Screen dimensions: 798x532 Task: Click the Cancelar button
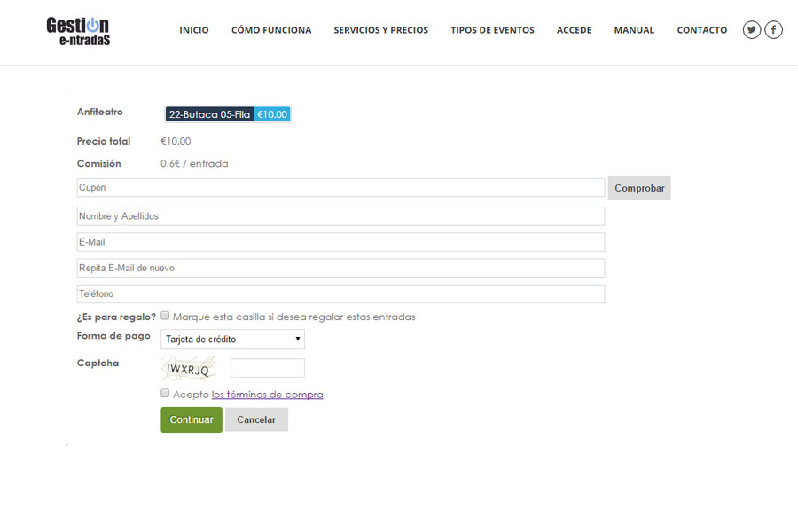(x=256, y=419)
